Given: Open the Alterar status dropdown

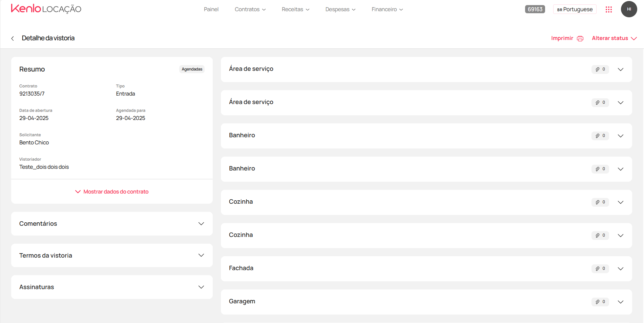Looking at the screenshot, I should [x=614, y=38].
